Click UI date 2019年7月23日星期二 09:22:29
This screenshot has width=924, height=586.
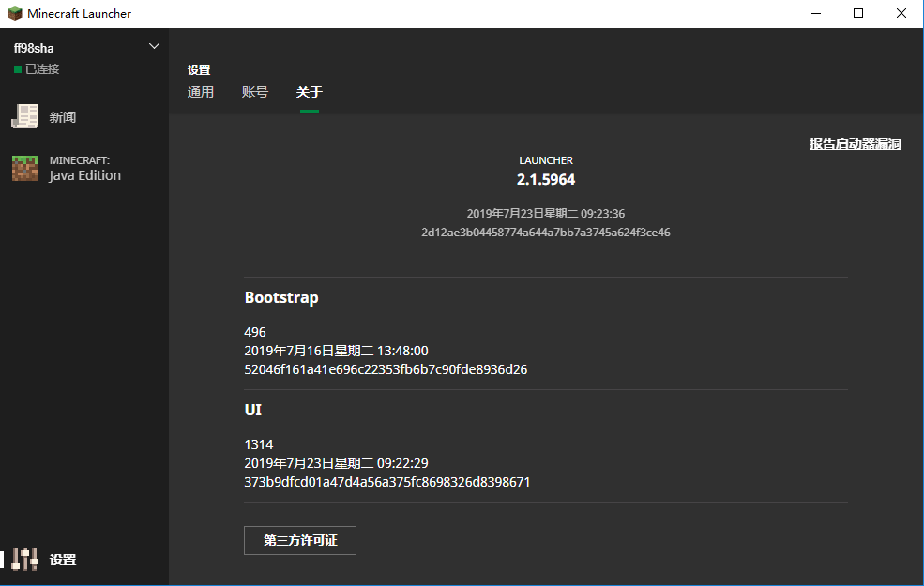point(336,463)
